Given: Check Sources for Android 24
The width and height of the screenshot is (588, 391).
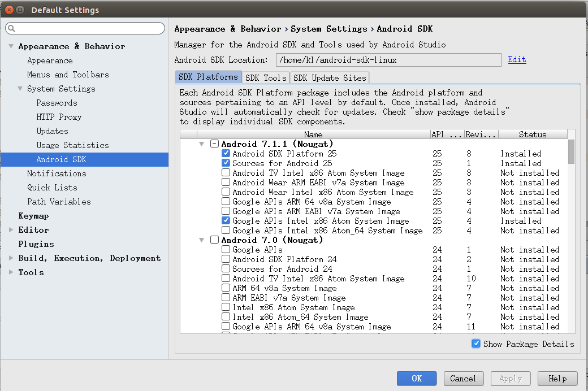Looking at the screenshot, I should pyautogui.click(x=226, y=268).
